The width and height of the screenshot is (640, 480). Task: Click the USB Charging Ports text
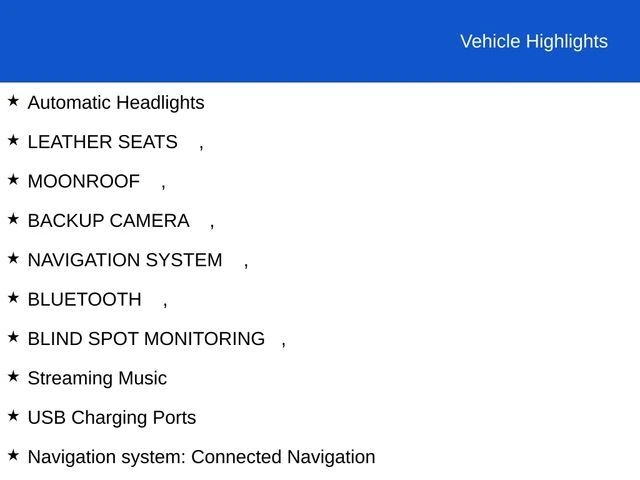pyautogui.click(x=112, y=418)
